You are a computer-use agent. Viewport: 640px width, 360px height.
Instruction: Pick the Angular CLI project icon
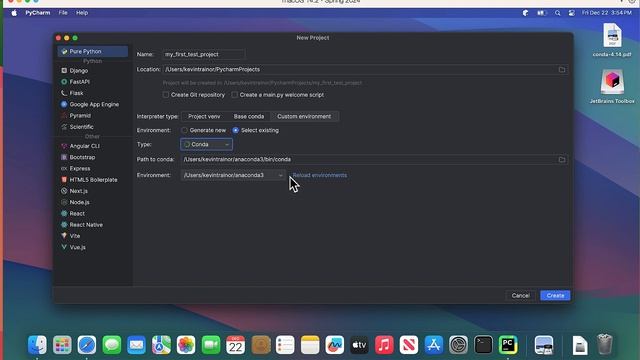pos(64,146)
